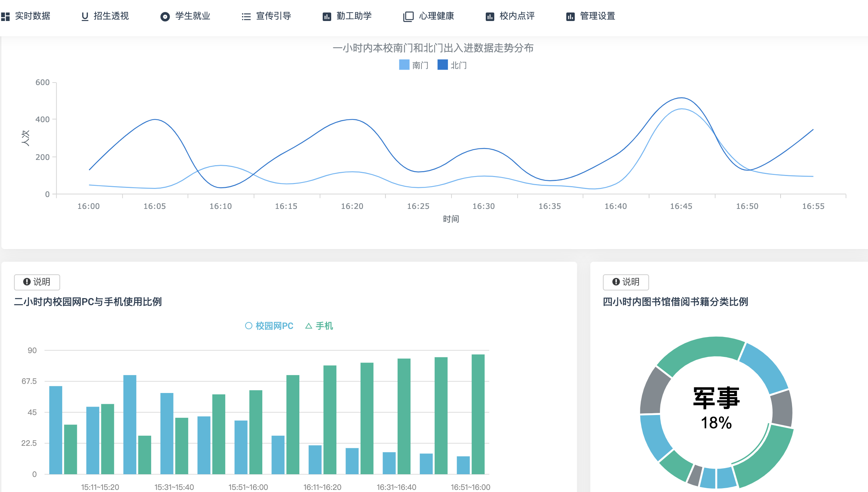Image resolution: width=868 pixels, height=492 pixels.
Task: Click the copy icon beside 心理健康
Action: tap(408, 16)
